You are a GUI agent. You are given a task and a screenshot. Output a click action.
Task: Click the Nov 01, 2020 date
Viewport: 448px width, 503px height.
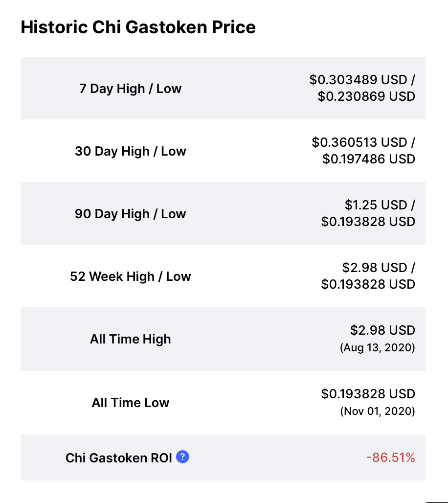378,411
